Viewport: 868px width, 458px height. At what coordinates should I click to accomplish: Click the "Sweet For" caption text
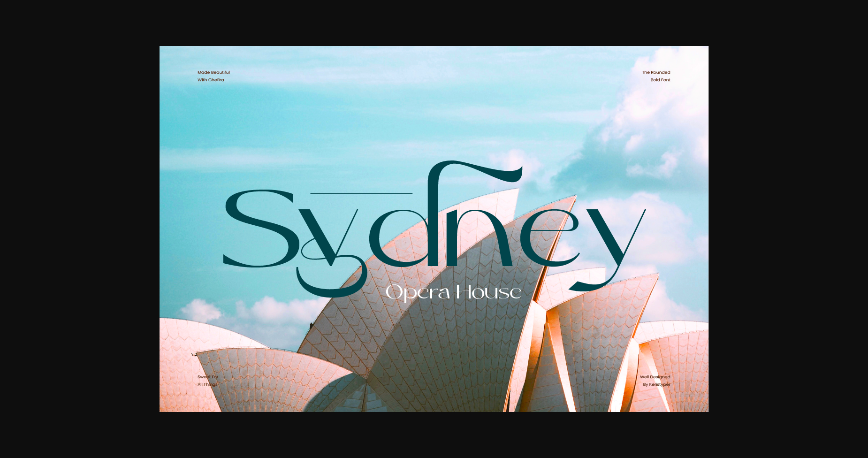tap(208, 377)
